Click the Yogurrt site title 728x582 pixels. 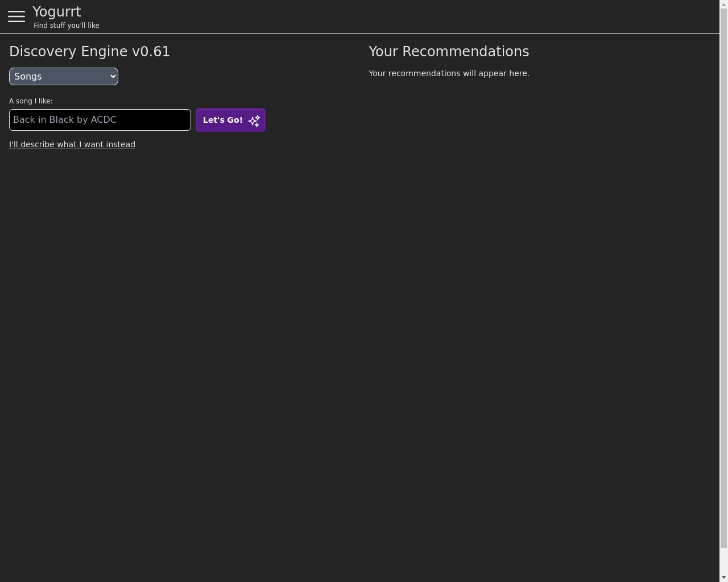tap(57, 12)
